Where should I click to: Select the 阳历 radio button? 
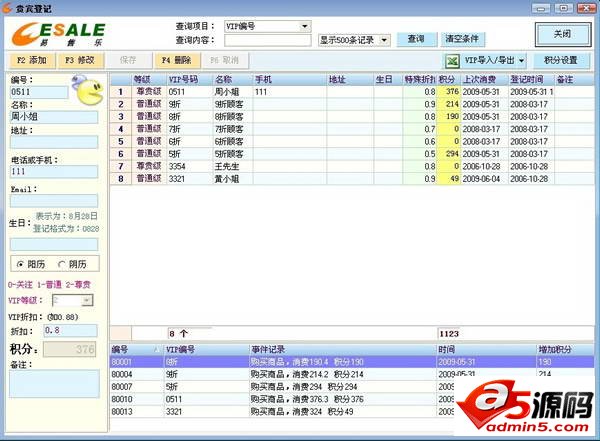20,264
